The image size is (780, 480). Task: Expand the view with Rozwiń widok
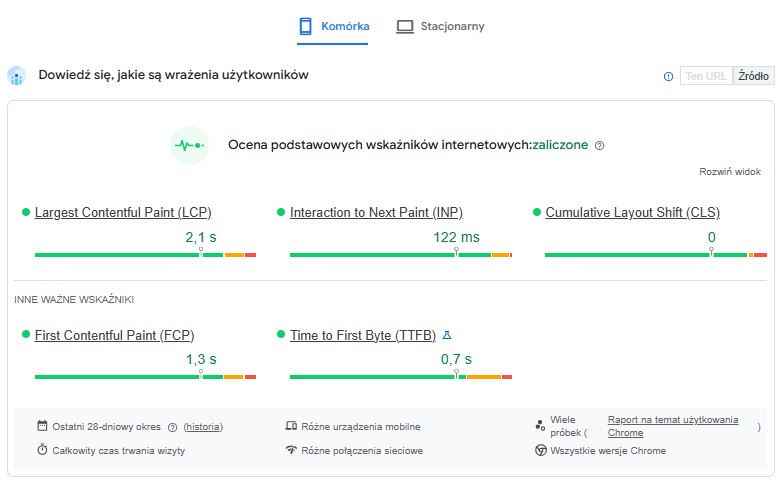coord(730,172)
